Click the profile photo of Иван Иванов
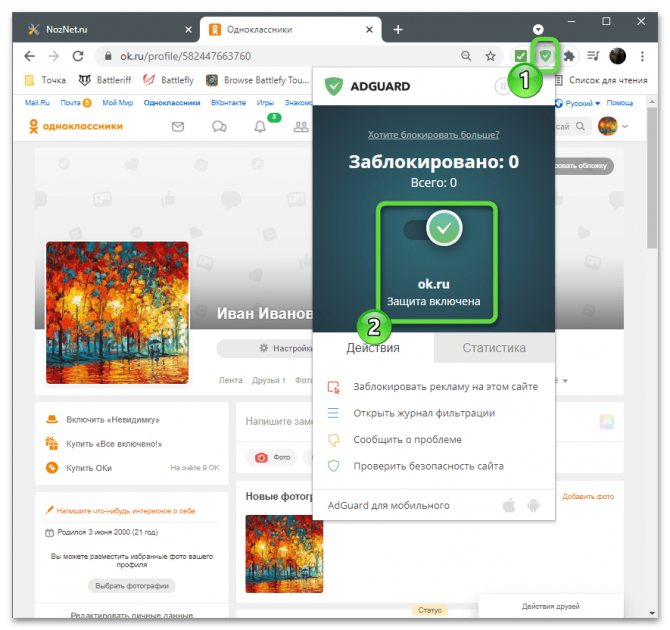This screenshot has height=630, width=670. 117,312
